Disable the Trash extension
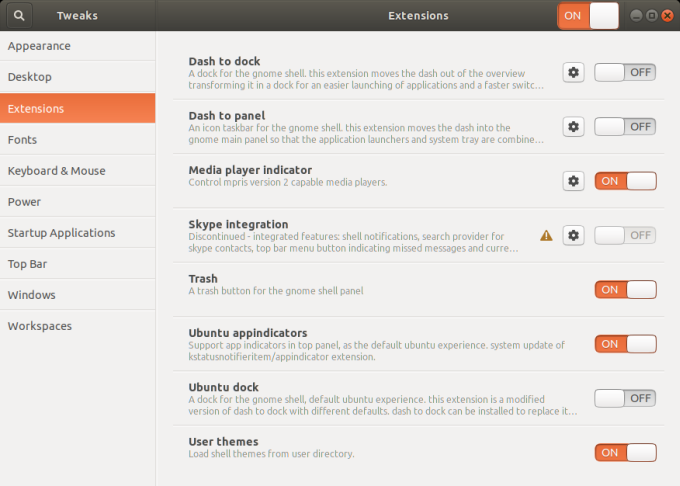680x486 pixels. point(625,290)
